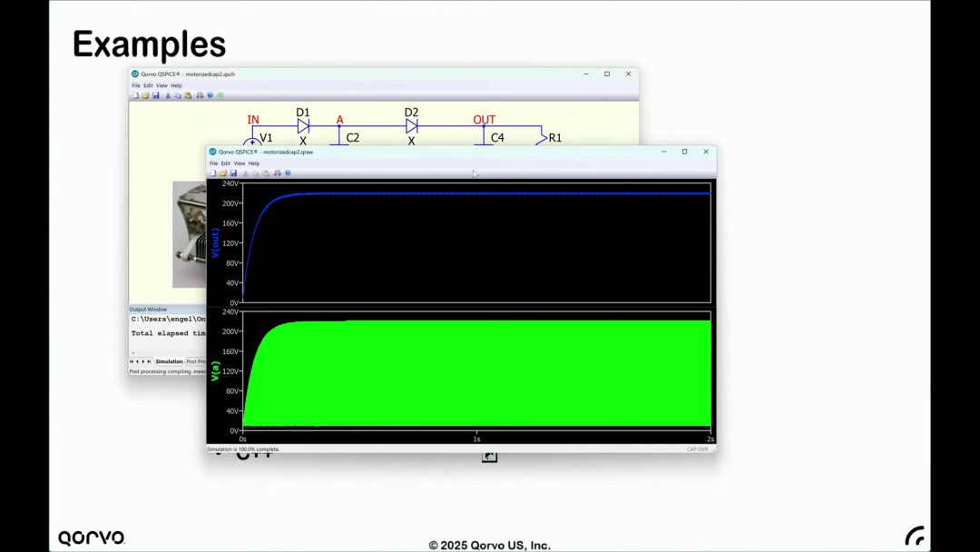980x552 pixels.
Task: Click Copy icon in schematic window toolbar
Action: (x=178, y=95)
